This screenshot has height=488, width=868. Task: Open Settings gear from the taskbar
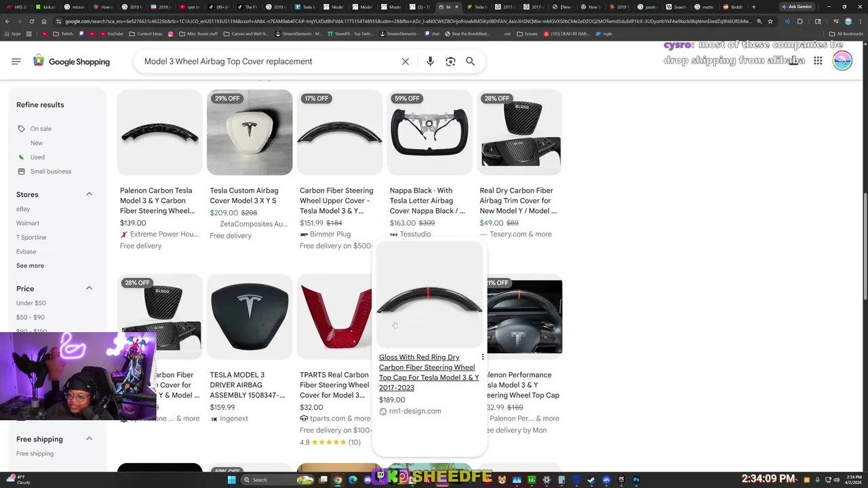click(x=547, y=480)
